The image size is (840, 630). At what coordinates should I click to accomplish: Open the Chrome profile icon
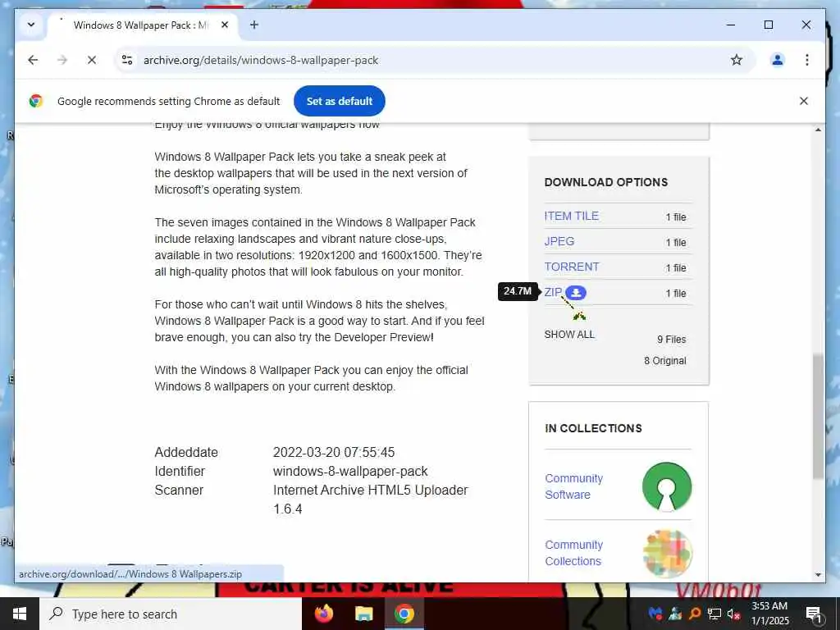[778, 60]
